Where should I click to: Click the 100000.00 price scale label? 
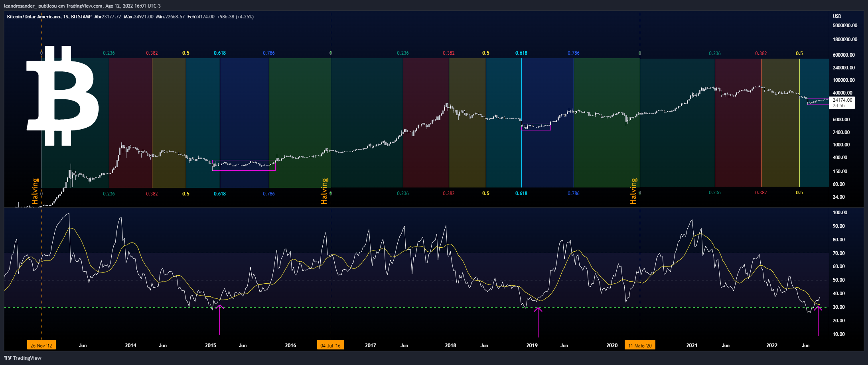click(x=844, y=80)
